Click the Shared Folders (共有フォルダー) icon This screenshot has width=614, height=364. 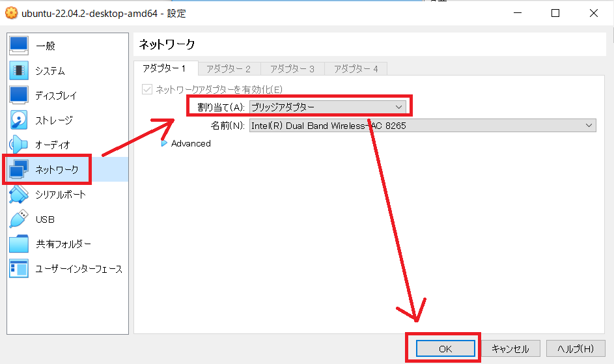[x=19, y=244]
